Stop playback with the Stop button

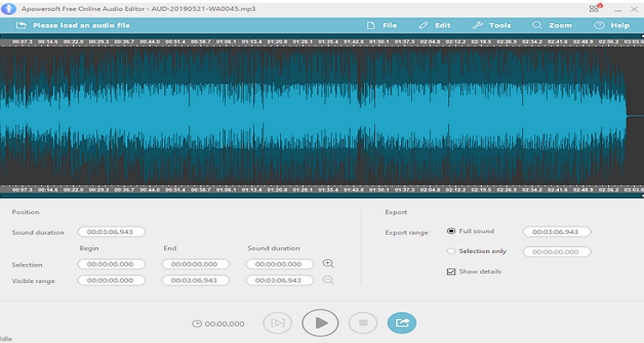point(363,323)
